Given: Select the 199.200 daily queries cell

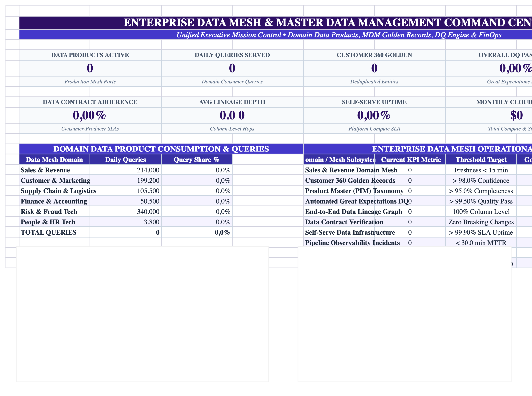Looking at the screenshot, I should pyautogui.click(x=126, y=181).
